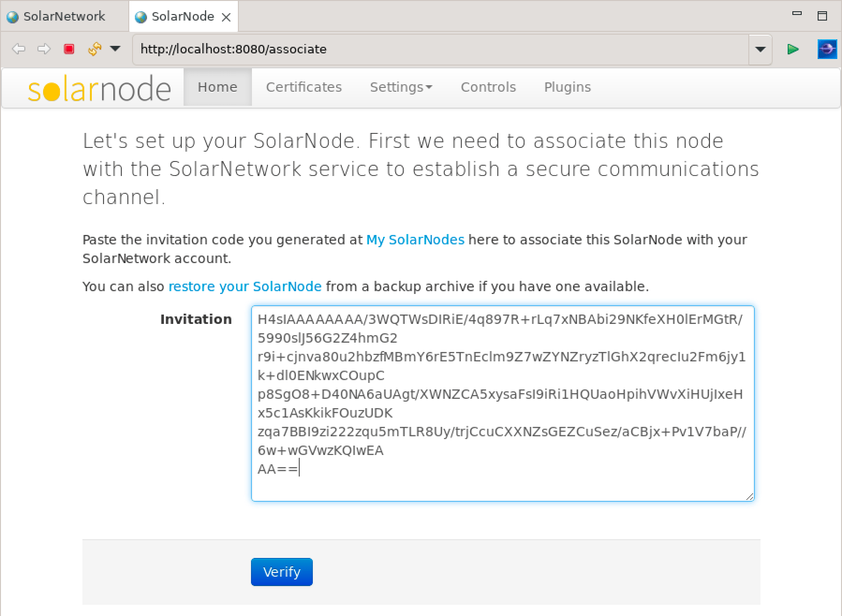Image resolution: width=842 pixels, height=616 pixels.
Task: Select the Home navigation item
Action: pyautogui.click(x=217, y=87)
